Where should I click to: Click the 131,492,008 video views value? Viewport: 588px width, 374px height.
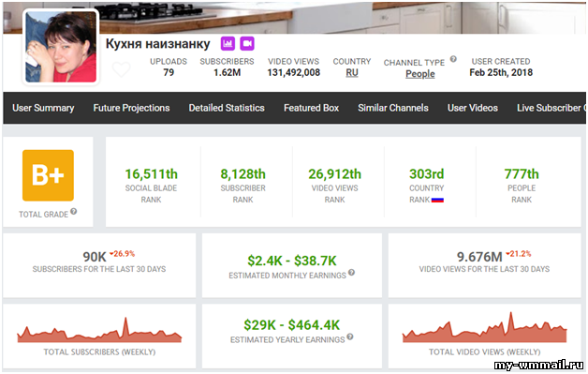coord(294,72)
